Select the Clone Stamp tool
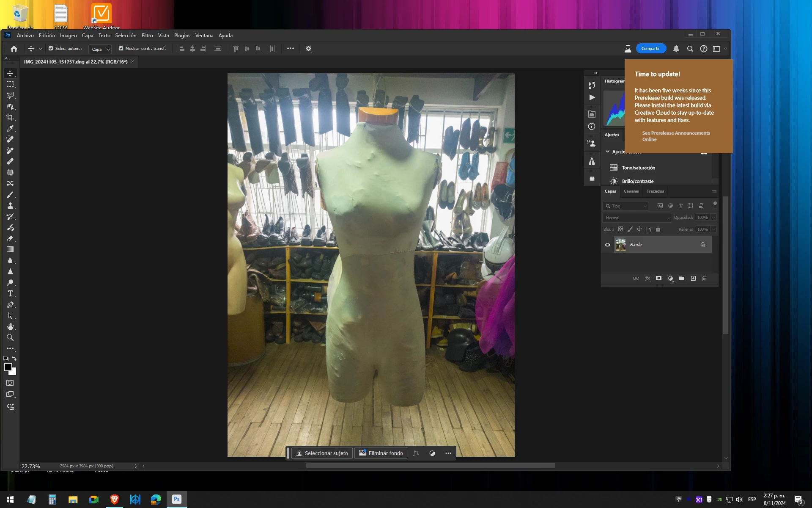 (10, 205)
